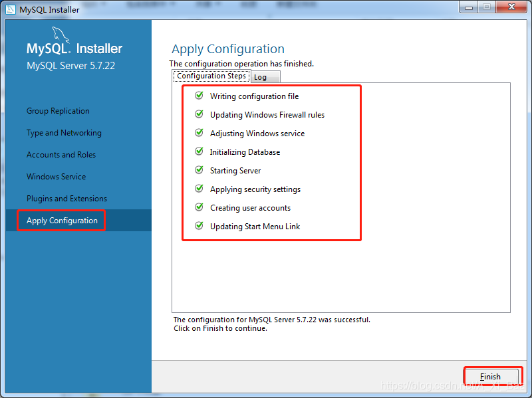
Task: Select Accounts and Roles in sidebar
Action: (61, 155)
